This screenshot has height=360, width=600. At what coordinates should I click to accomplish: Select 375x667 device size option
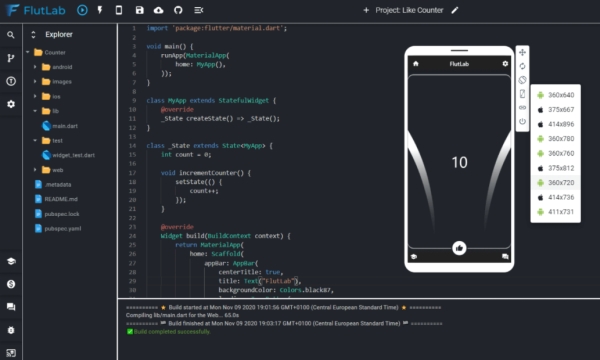[x=556, y=110]
